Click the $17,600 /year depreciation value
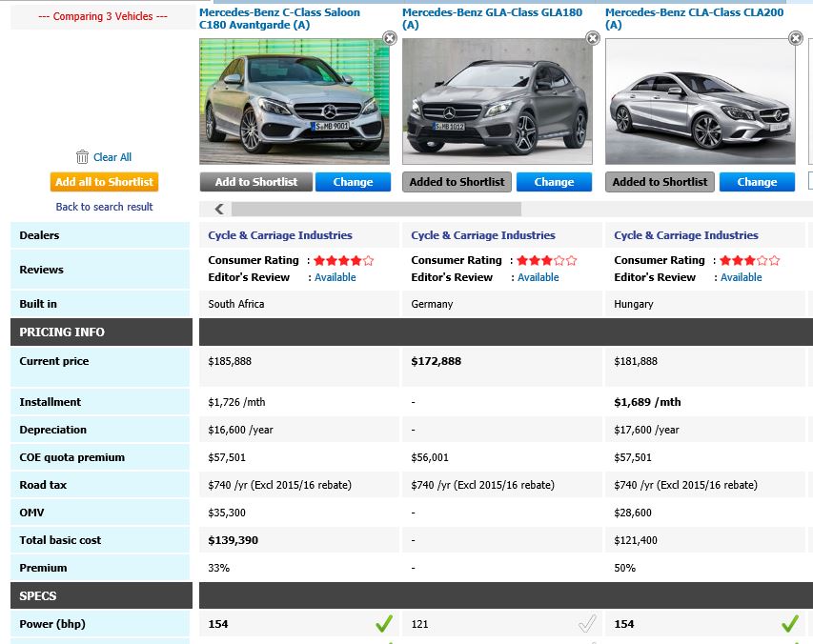The image size is (813, 644). pos(646,430)
